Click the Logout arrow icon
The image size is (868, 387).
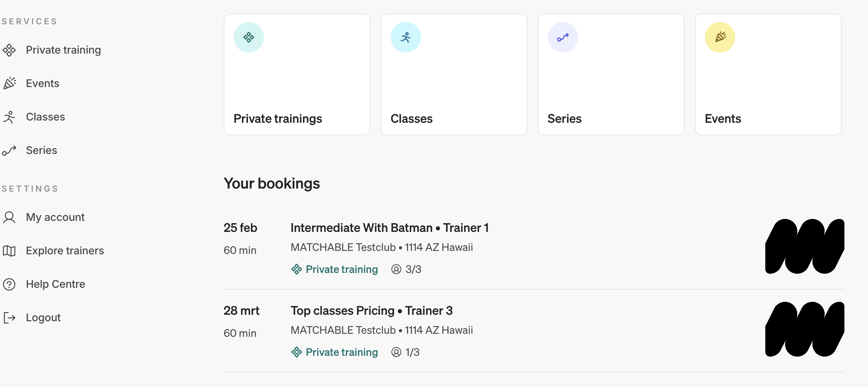[x=9, y=318]
